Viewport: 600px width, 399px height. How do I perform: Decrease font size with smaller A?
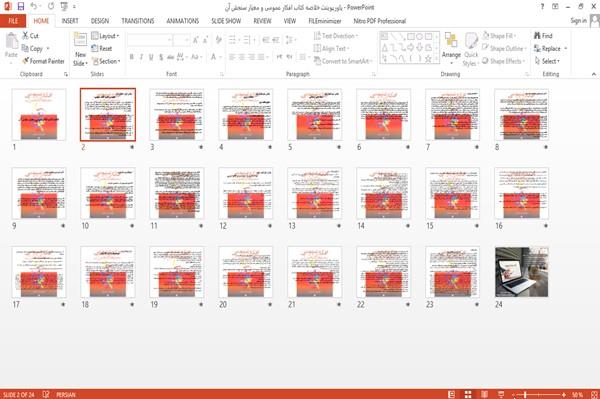click(205, 40)
